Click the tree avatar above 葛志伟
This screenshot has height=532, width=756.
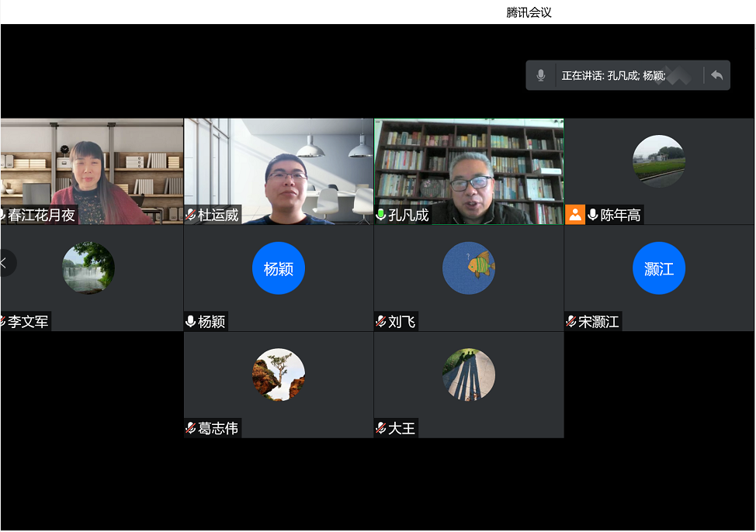(278, 375)
